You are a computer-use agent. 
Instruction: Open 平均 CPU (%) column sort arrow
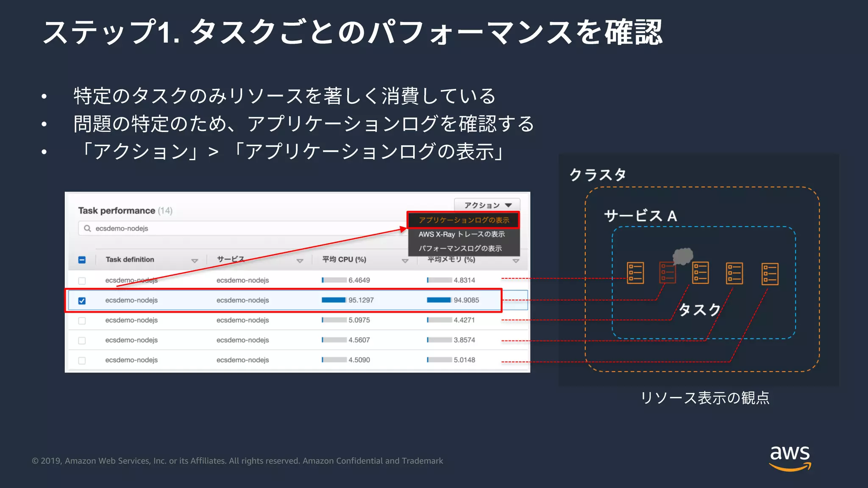[405, 261]
